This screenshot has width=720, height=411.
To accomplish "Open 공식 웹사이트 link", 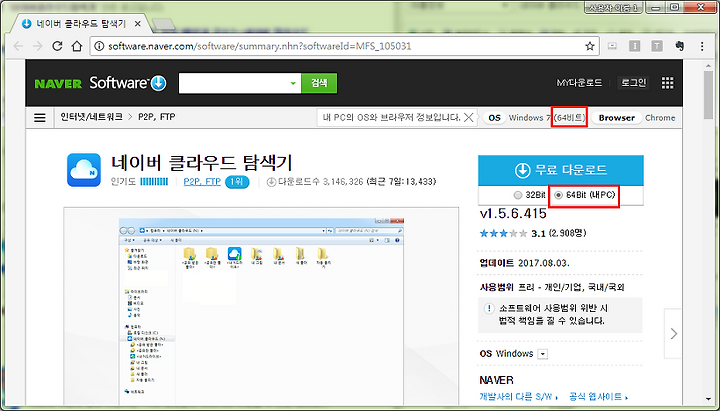I will pyautogui.click(x=598, y=397).
